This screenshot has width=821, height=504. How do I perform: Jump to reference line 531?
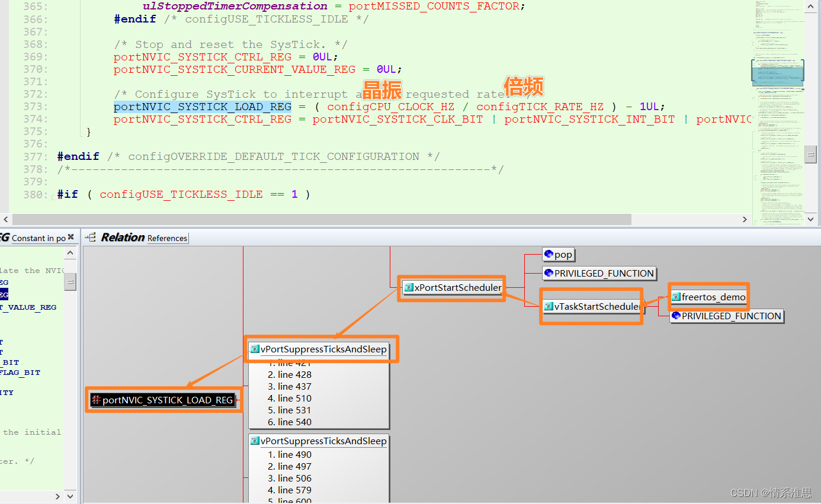[289, 410]
